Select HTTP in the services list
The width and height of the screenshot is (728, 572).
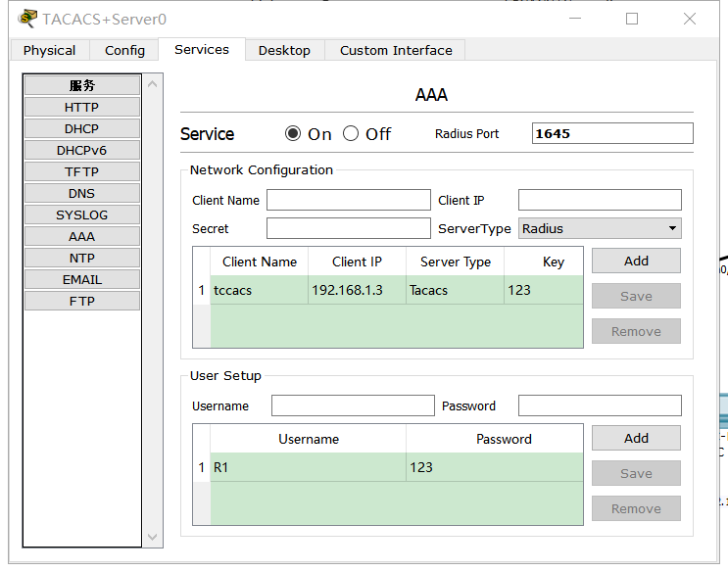coord(82,108)
